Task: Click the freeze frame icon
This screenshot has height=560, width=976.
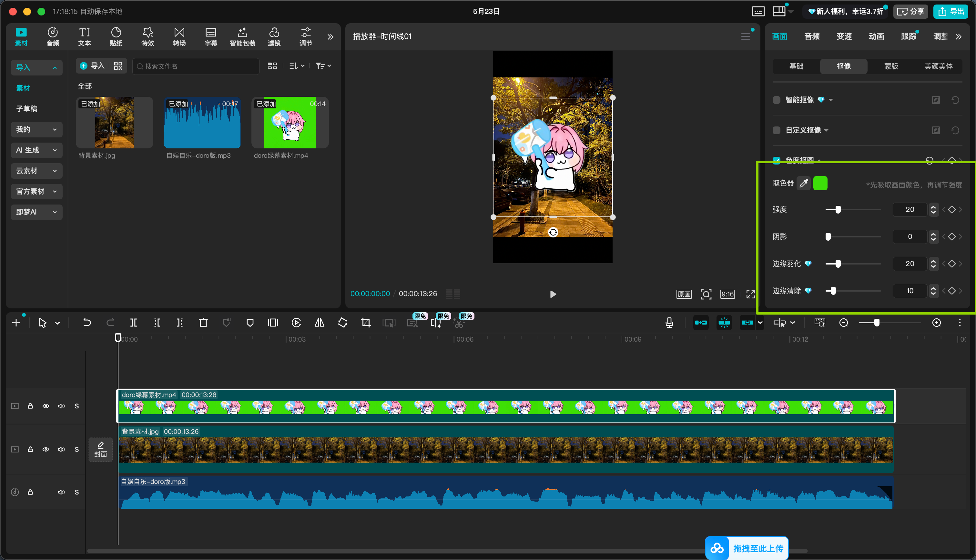Action: click(x=273, y=323)
